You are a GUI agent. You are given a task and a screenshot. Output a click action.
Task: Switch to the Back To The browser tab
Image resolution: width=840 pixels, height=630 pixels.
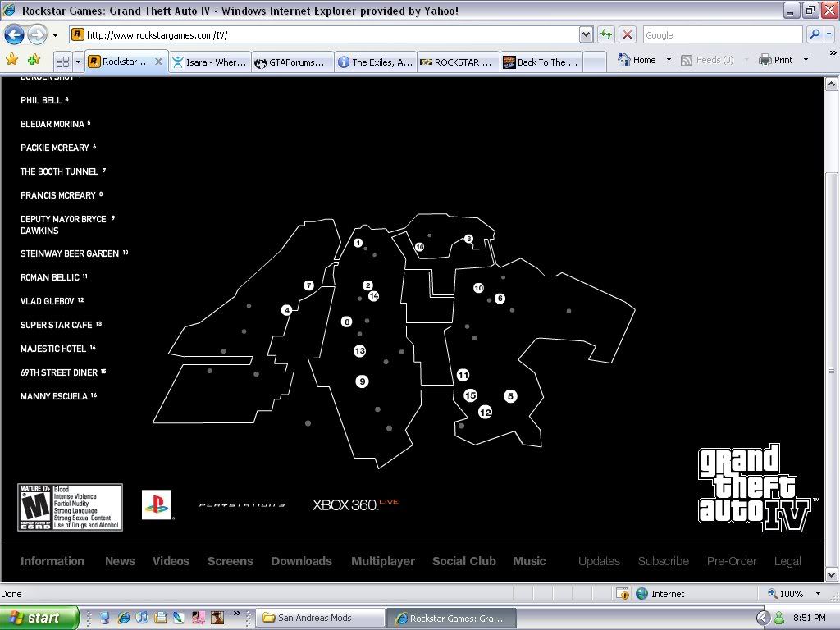click(541, 62)
